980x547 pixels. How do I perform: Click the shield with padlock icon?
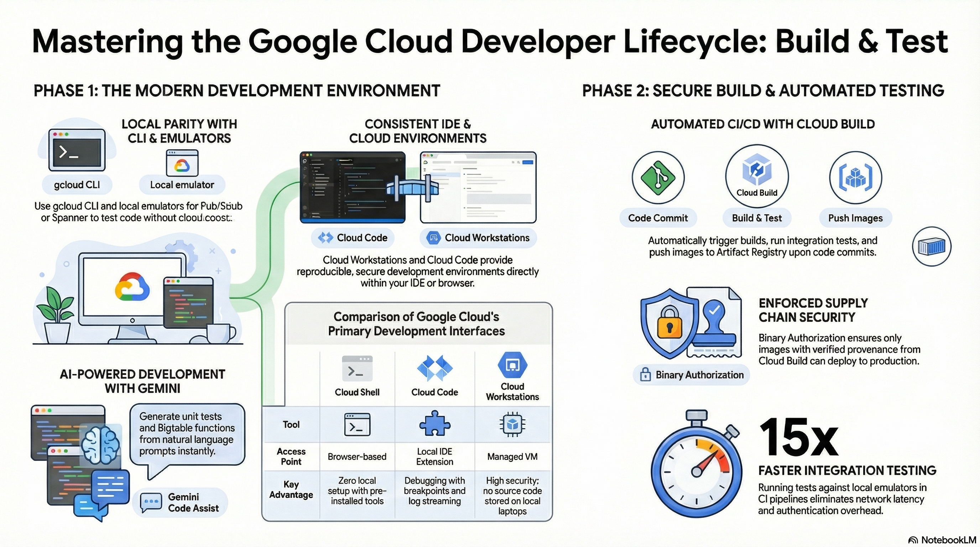click(x=669, y=323)
